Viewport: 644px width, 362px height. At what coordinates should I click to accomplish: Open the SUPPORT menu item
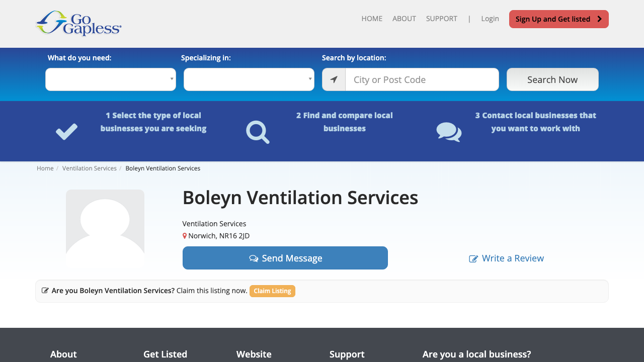(441, 19)
